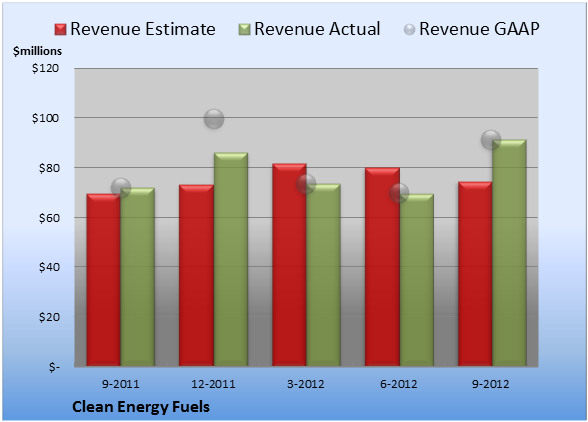Click the 9-2011 x-axis label
This screenshot has height=422, width=588.
[x=121, y=384]
